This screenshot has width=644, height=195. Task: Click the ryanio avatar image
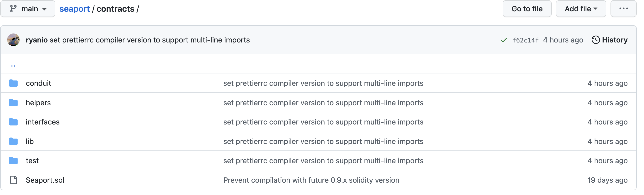(13, 40)
